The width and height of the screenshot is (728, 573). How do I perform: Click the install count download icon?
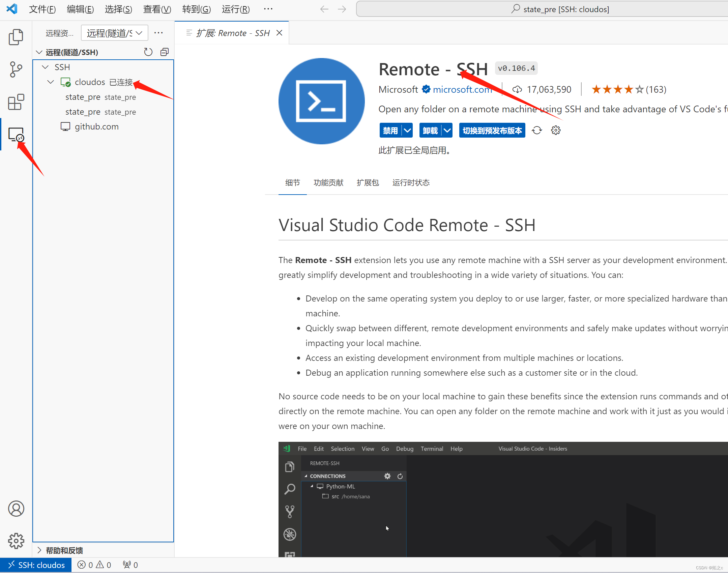pos(517,89)
